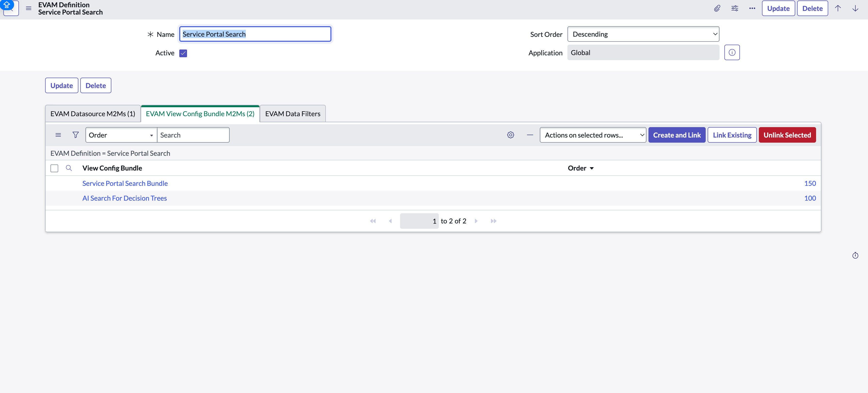Go to next record with down arrow
868x393 pixels.
pyautogui.click(x=855, y=8)
